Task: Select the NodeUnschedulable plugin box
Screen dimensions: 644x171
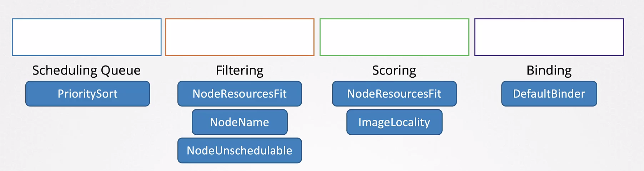Action: click(240, 150)
